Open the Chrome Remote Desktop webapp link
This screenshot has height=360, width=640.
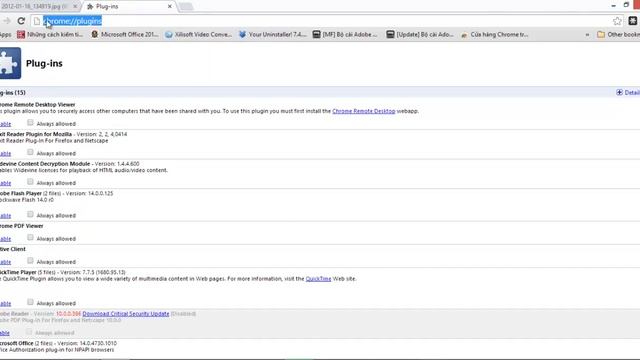364,111
